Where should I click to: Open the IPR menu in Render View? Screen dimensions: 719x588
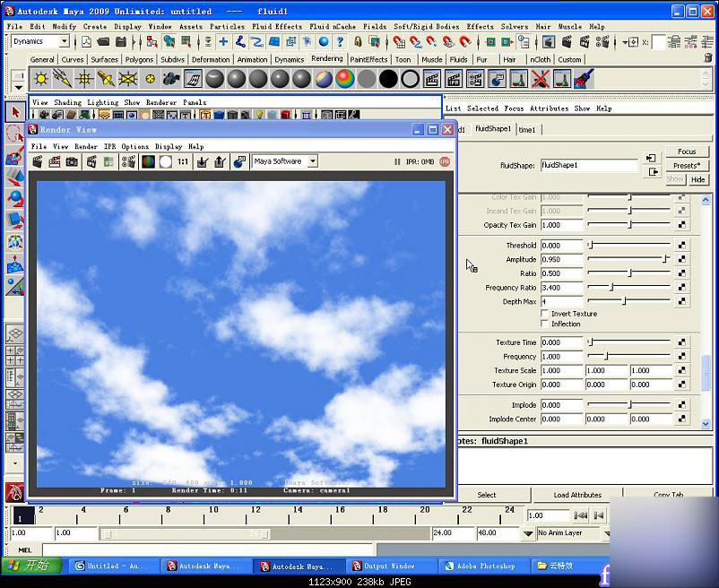pos(109,147)
